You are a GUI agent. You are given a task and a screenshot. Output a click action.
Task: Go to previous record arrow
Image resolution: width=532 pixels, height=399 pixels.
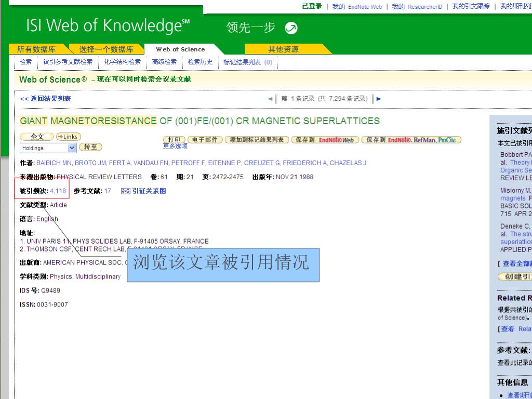(270, 99)
